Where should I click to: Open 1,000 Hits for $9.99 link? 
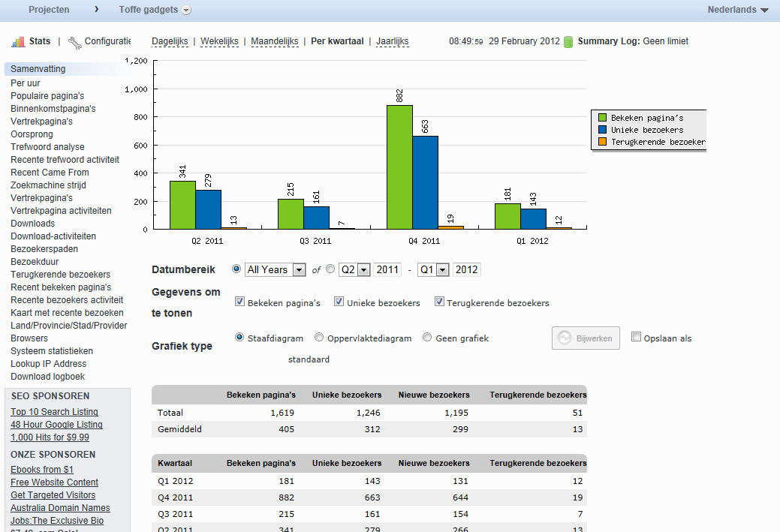(x=50, y=437)
